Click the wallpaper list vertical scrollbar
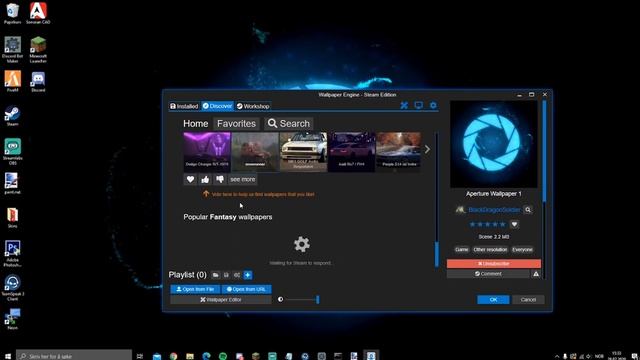640x360 pixels. [437, 253]
